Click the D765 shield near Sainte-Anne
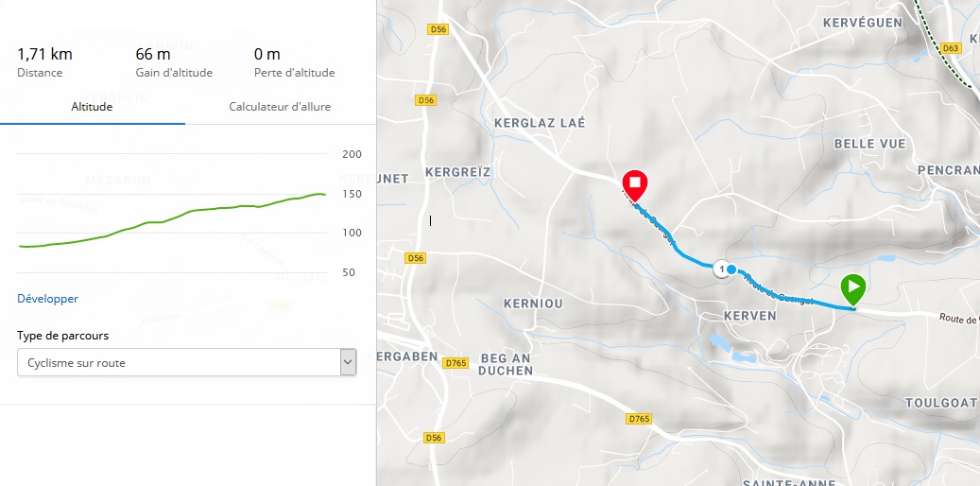 click(x=640, y=418)
